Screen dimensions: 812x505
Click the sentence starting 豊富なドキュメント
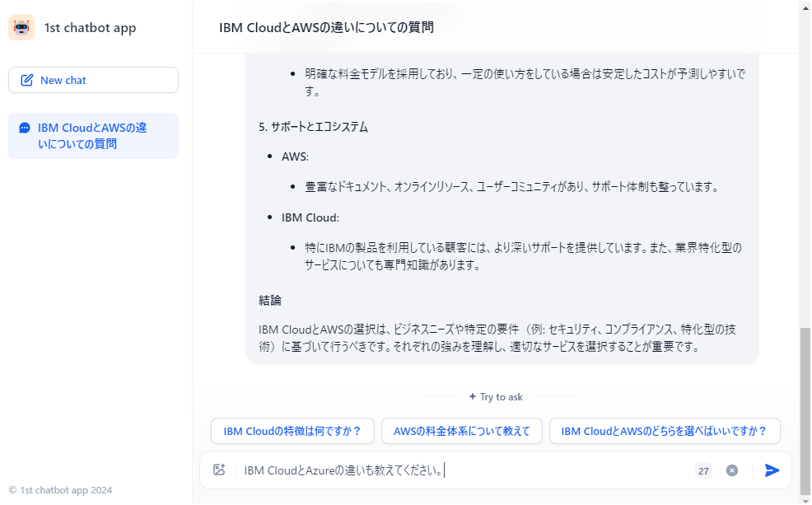[x=512, y=187]
